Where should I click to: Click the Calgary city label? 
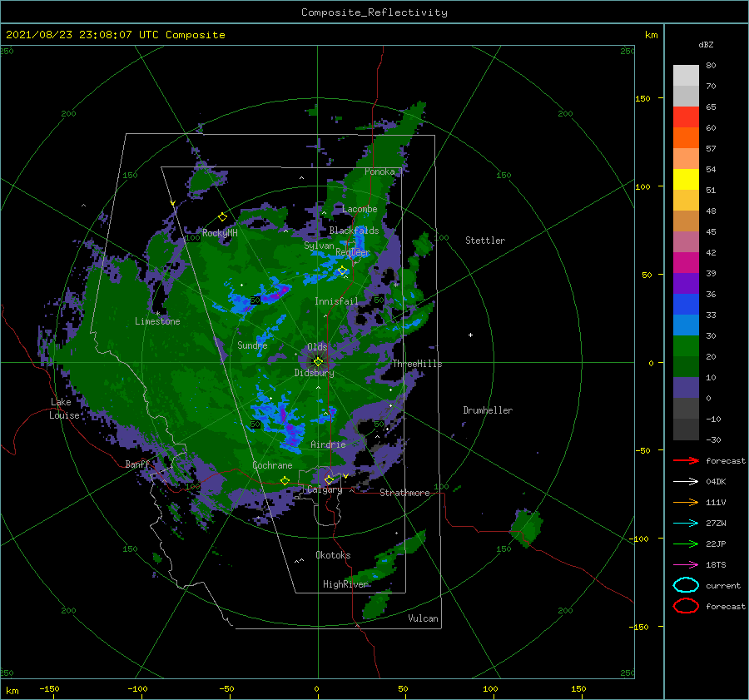pyautogui.click(x=325, y=489)
